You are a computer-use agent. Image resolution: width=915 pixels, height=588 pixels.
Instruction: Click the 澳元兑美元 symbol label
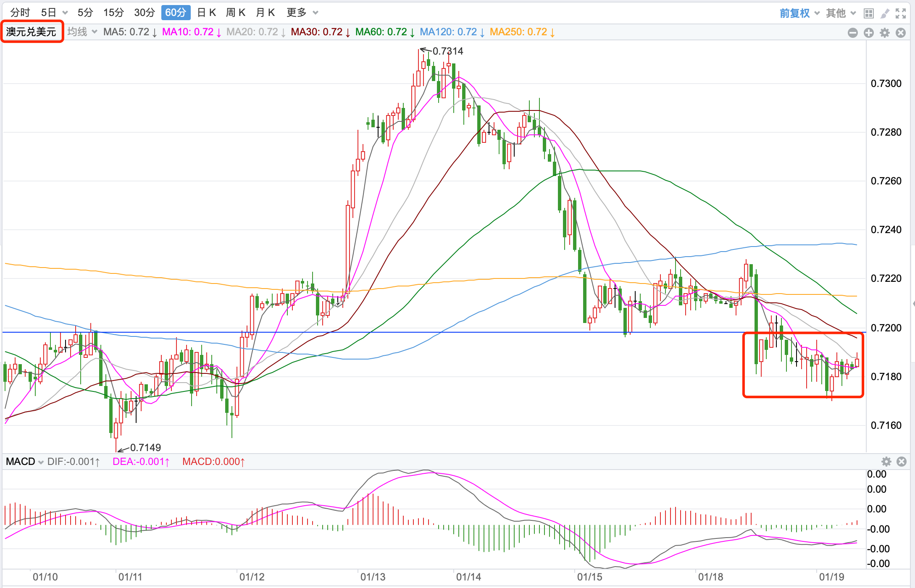point(31,32)
